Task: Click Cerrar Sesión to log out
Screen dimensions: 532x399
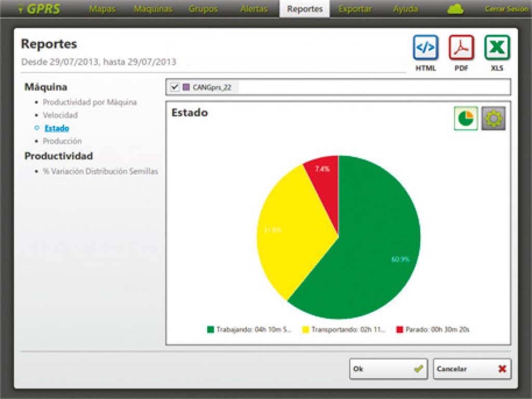Action: tap(506, 9)
